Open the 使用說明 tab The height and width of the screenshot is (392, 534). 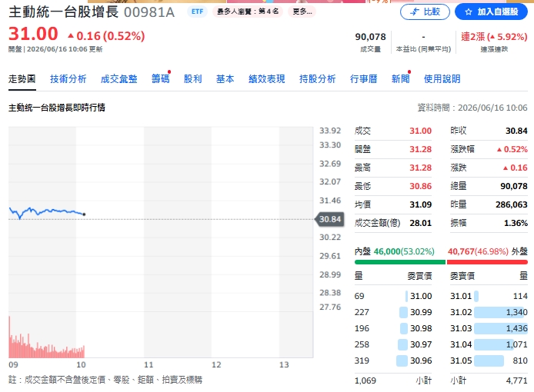(442, 79)
